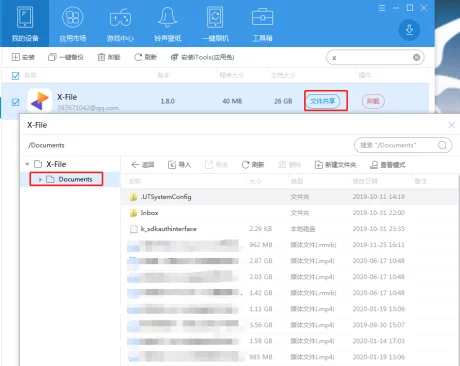Click the X-File app icon in the list
This screenshot has width=460, height=366.
(x=40, y=100)
